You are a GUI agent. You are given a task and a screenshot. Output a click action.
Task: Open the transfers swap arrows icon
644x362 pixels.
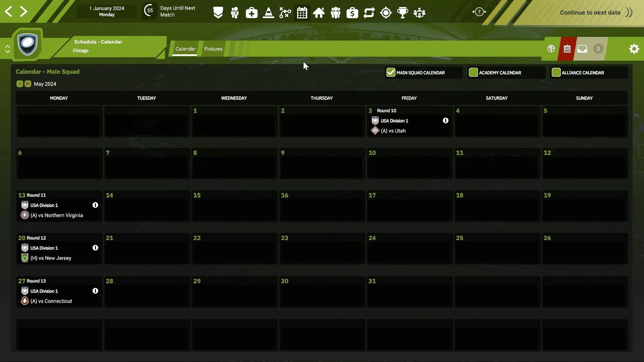click(x=369, y=13)
